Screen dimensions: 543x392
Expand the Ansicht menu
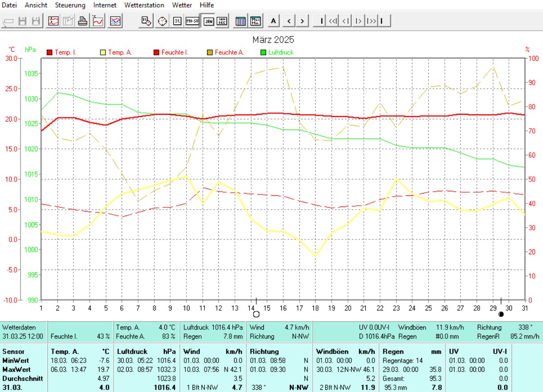(x=36, y=5)
